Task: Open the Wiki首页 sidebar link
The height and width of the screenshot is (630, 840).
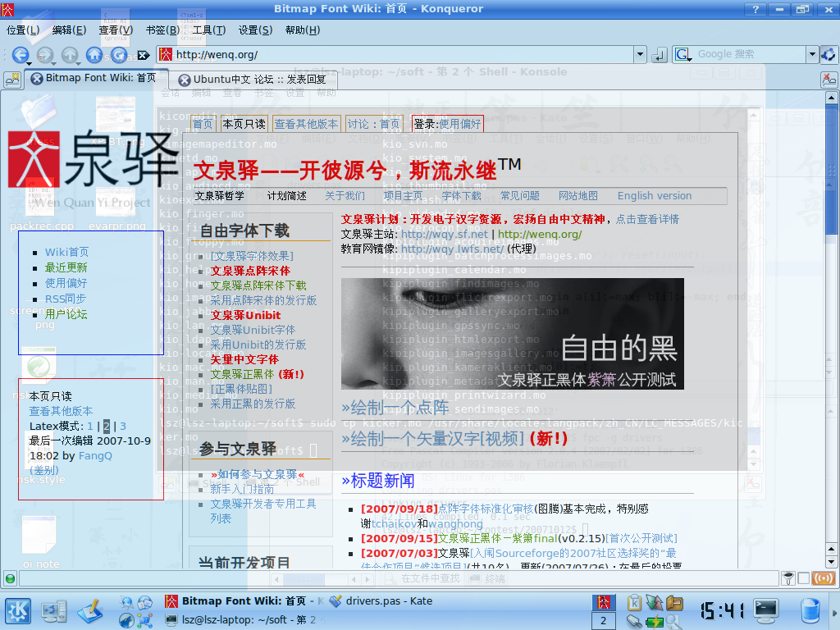Action: tap(67, 253)
